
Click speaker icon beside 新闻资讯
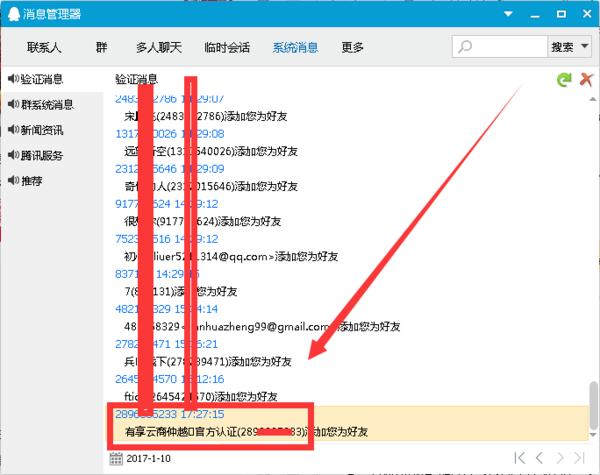(13, 130)
